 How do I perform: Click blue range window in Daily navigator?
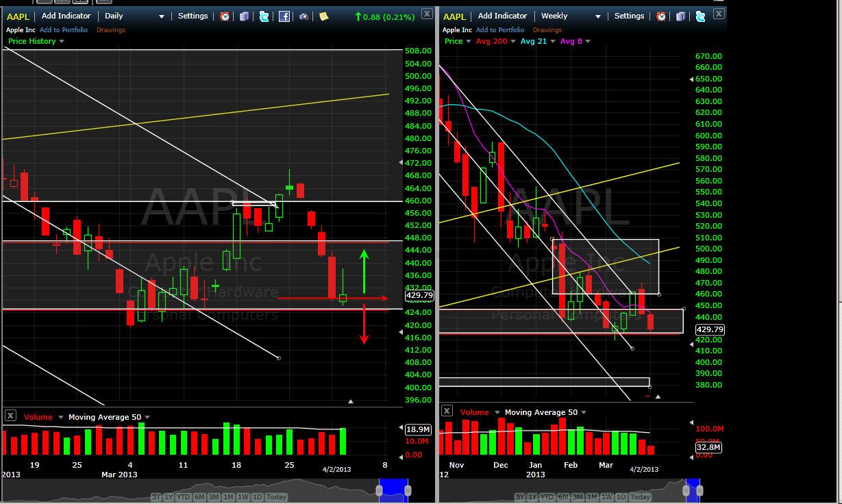coord(393,490)
